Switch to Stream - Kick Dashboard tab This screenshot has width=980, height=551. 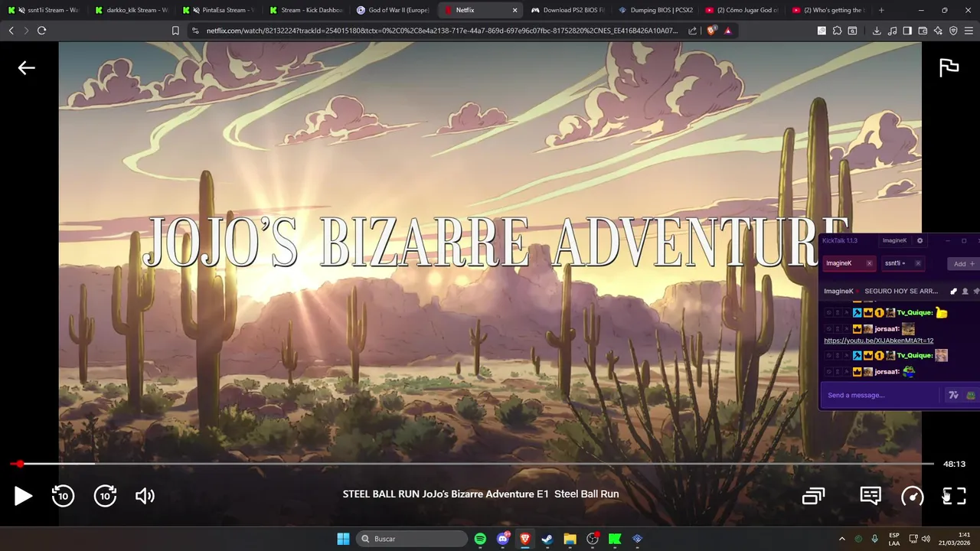coord(306,10)
